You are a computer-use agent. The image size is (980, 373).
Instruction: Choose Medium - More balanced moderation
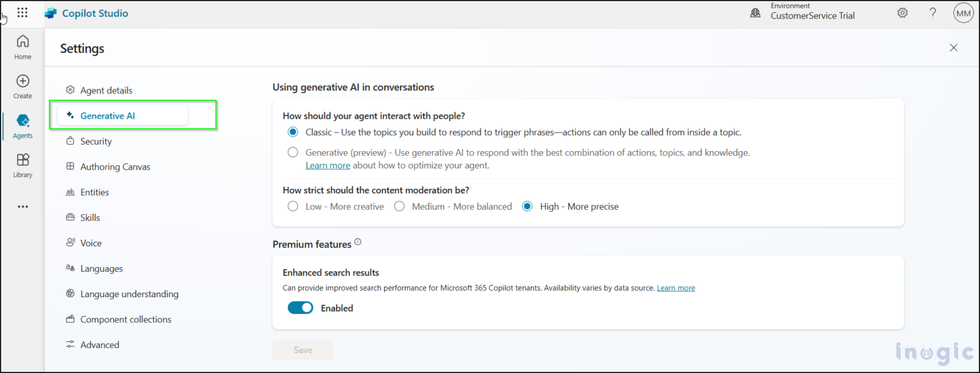pos(399,207)
